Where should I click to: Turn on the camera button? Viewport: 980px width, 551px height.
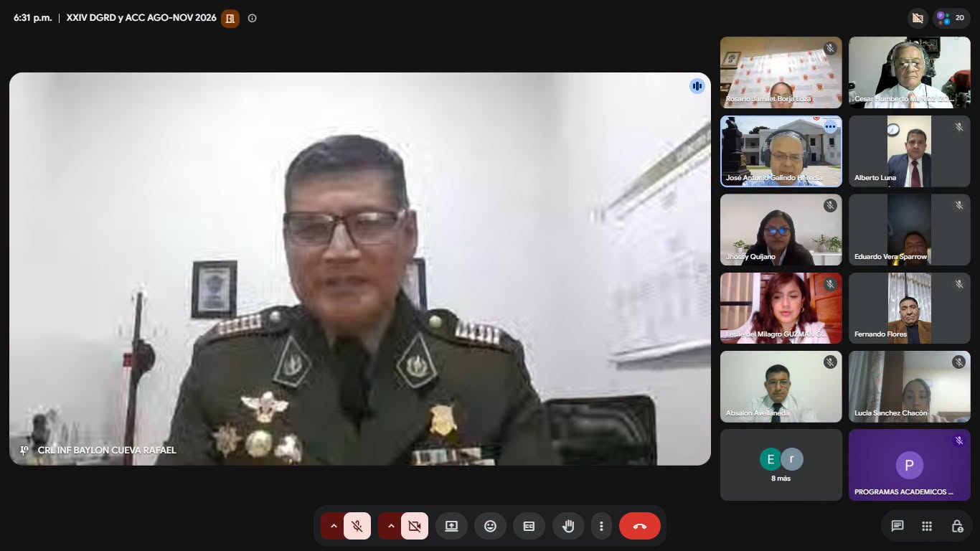click(x=415, y=526)
